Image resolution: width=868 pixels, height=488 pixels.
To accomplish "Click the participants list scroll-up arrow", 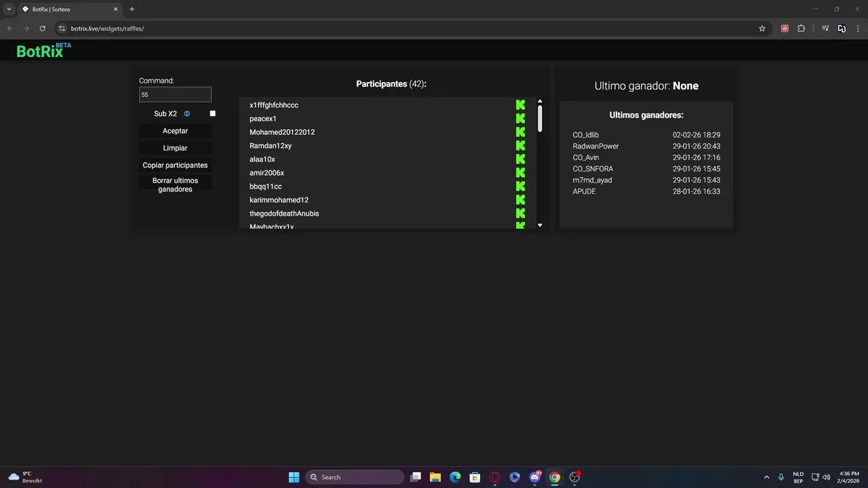I will (x=540, y=101).
